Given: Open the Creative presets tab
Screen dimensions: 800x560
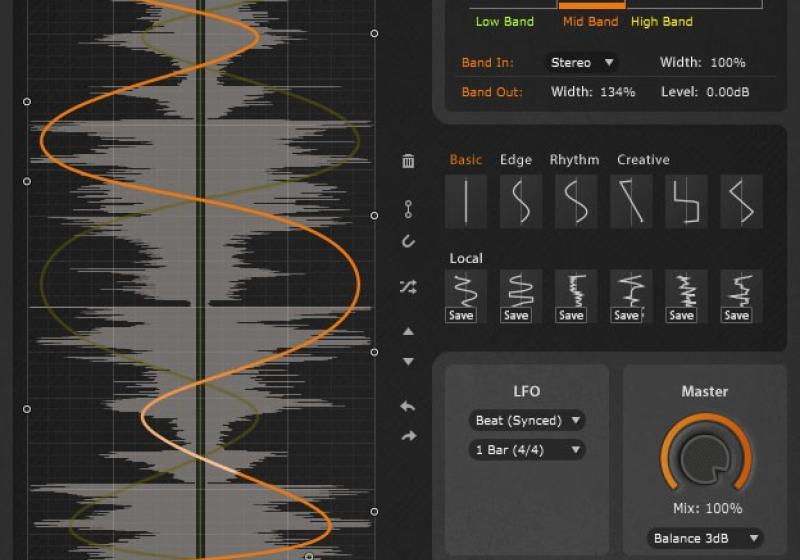Looking at the screenshot, I should tap(643, 160).
